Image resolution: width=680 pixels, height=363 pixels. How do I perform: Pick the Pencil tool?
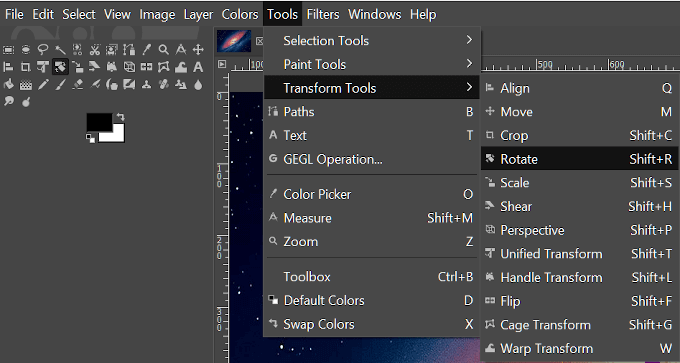[x=43, y=85]
